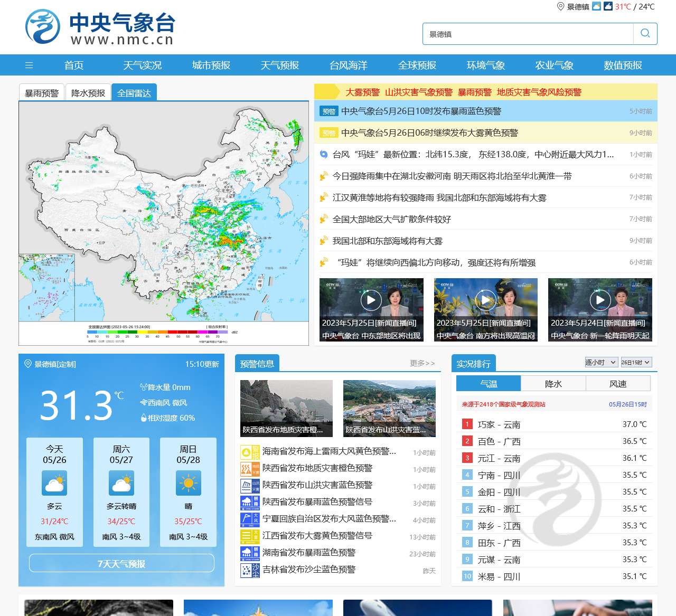Click the Central Meteorological Observatory logo

(100, 27)
